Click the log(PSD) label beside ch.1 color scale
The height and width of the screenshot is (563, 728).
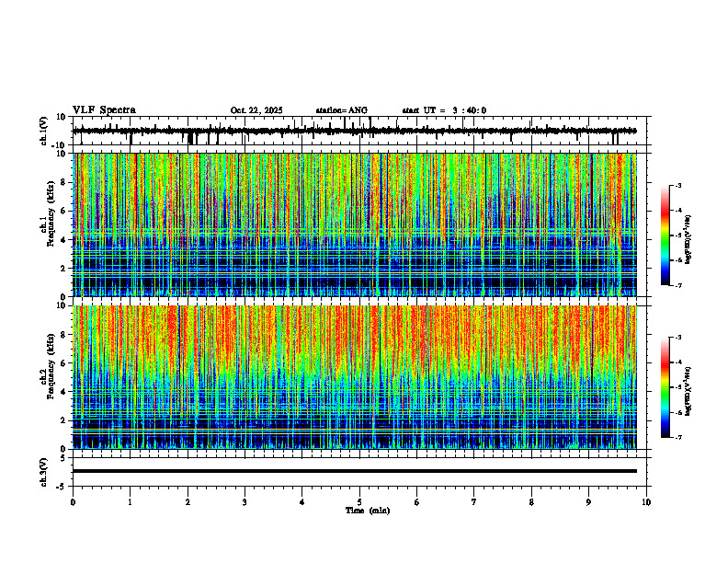pos(688,239)
